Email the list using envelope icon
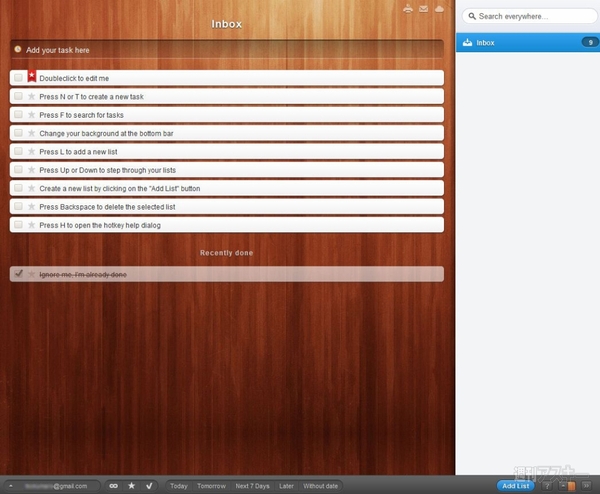600x494 pixels. [424, 9]
